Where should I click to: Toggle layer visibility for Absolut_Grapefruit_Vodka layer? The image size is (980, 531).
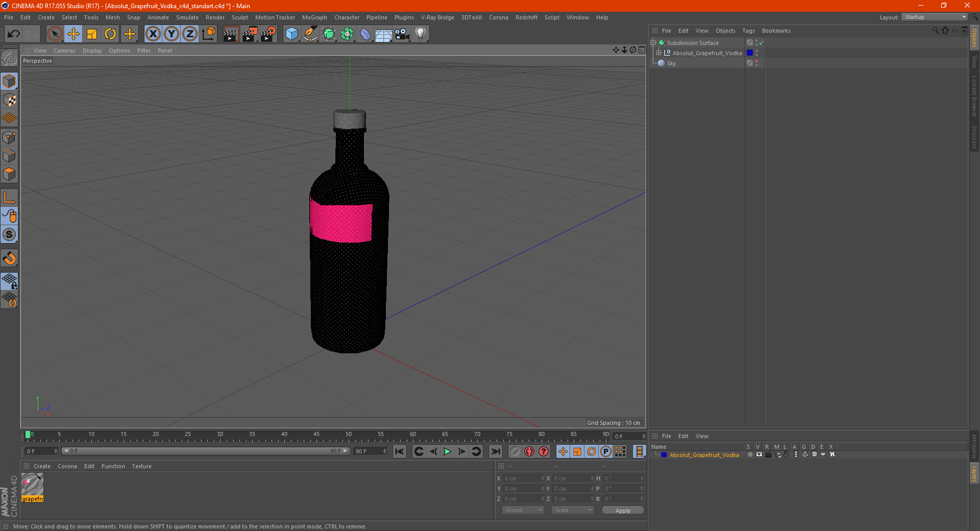(x=759, y=454)
